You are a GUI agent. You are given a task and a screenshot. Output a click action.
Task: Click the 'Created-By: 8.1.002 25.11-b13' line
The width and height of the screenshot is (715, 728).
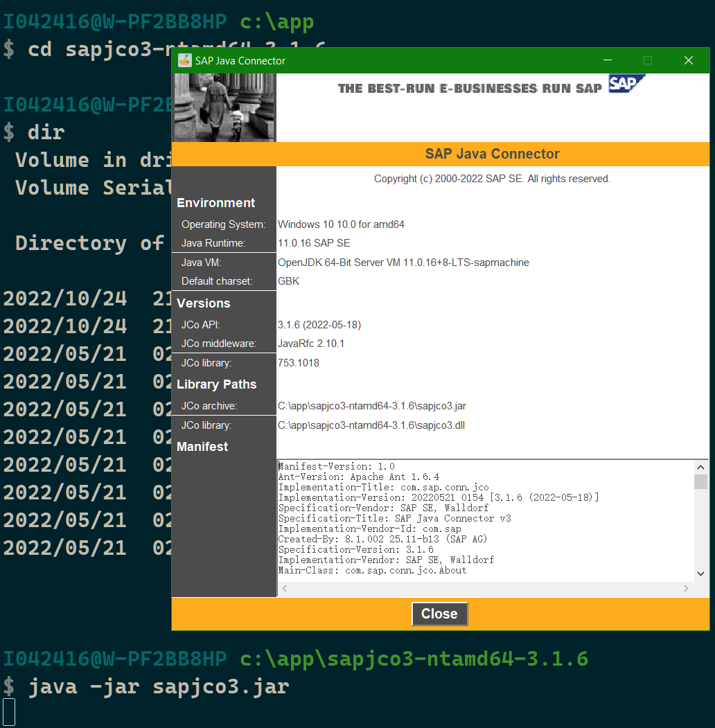[x=382, y=539]
